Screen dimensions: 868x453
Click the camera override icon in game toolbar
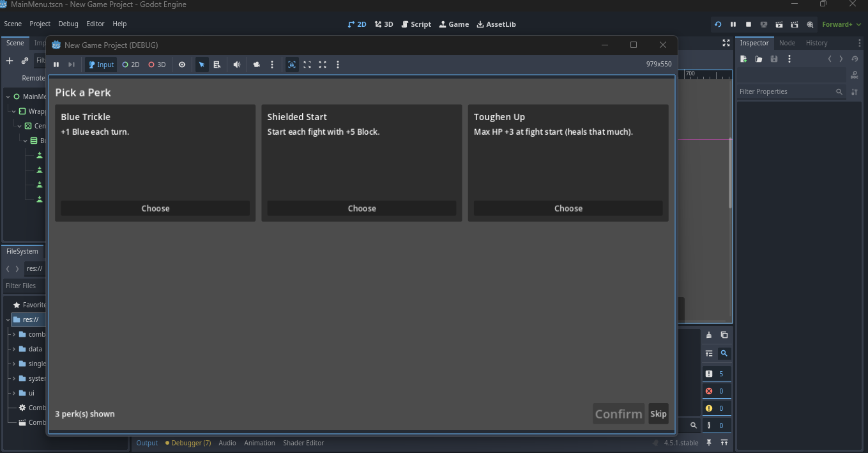pos(257,65)
